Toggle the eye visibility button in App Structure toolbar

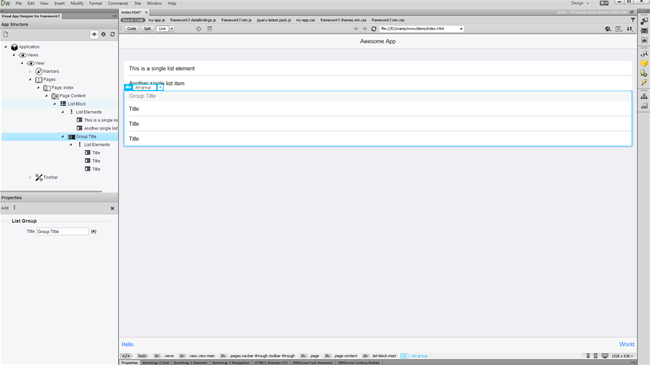pos(94,34)
